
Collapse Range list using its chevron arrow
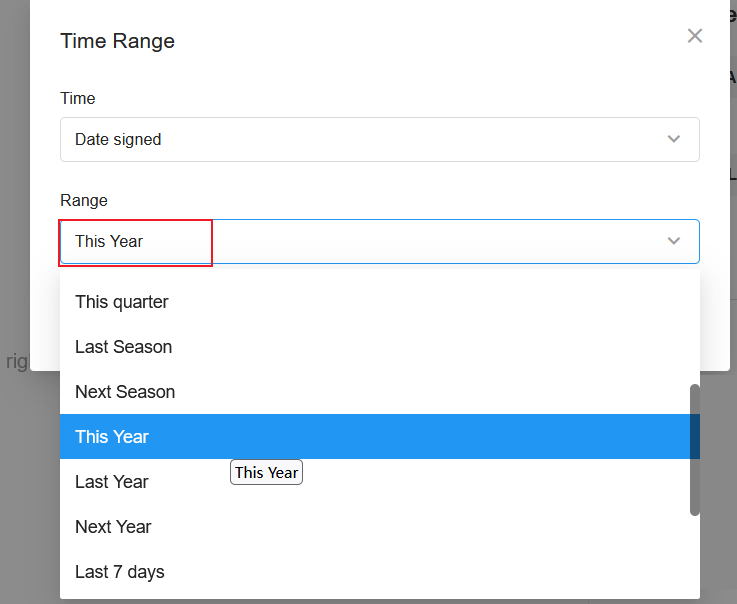click(674, 241)
